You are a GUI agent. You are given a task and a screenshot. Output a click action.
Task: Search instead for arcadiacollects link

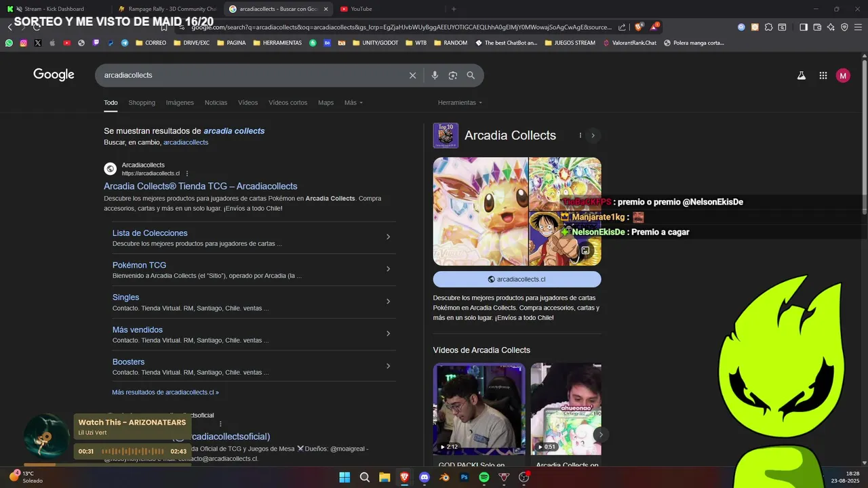pyautogui.click(x=186, y=142)
